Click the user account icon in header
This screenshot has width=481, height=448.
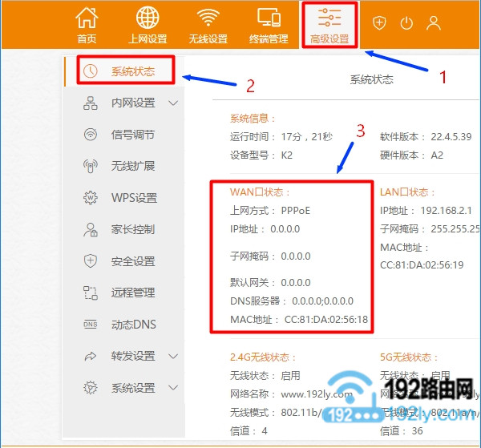434,23
